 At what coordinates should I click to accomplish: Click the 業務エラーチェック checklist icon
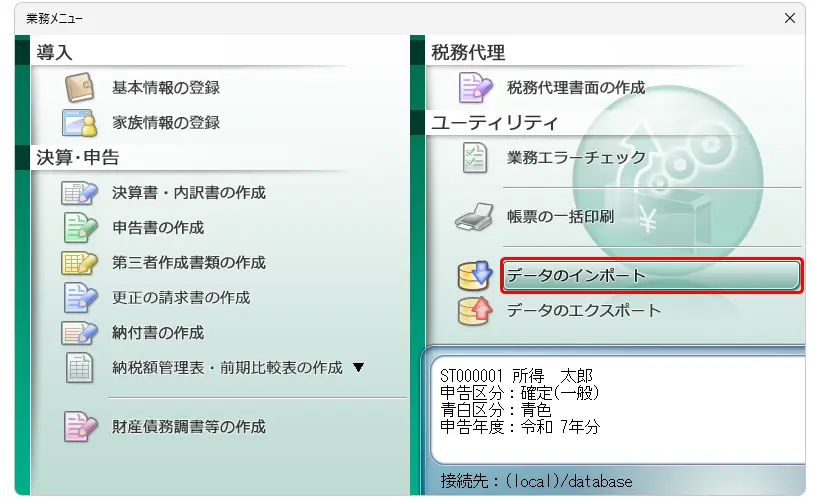pos(474,158)
